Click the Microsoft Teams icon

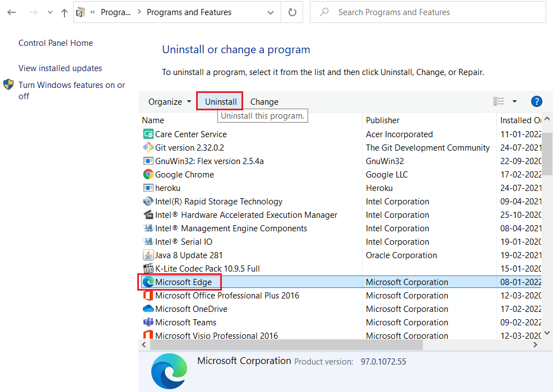[x=148, y=322]
